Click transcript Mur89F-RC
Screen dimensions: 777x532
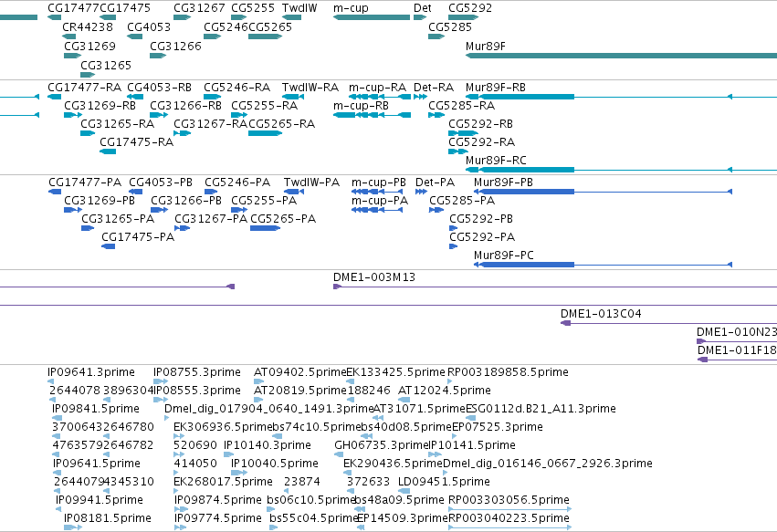(x=496, y=160)
